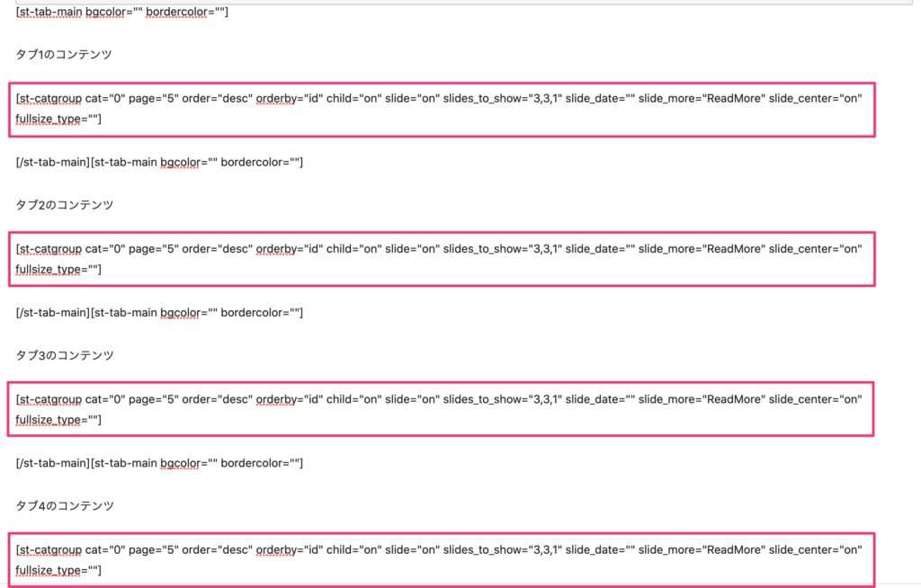This screenshot has height=588, width=921.
Task: Click slides_to_show="3,3,1" in the タブ2 shortcode
Action: pos(502,249)
